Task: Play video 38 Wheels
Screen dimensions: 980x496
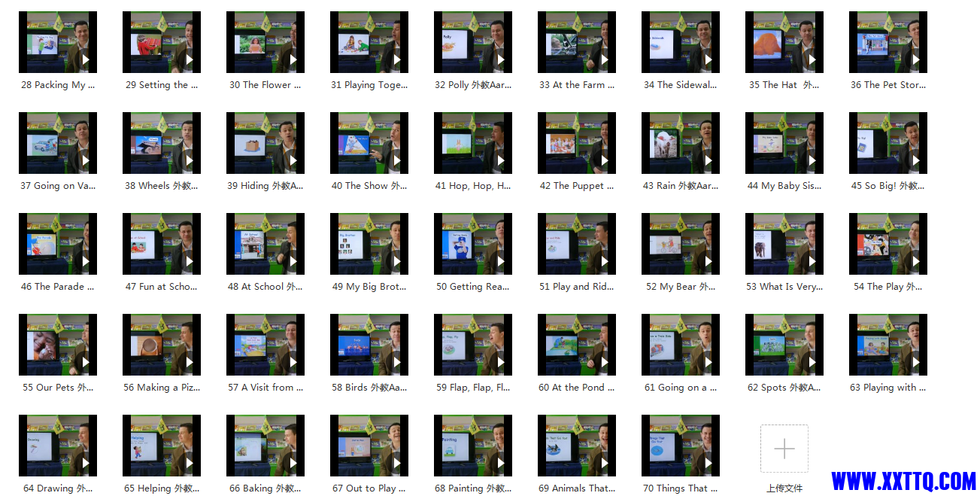Action: pyautogui.click(x=162, y=143)
